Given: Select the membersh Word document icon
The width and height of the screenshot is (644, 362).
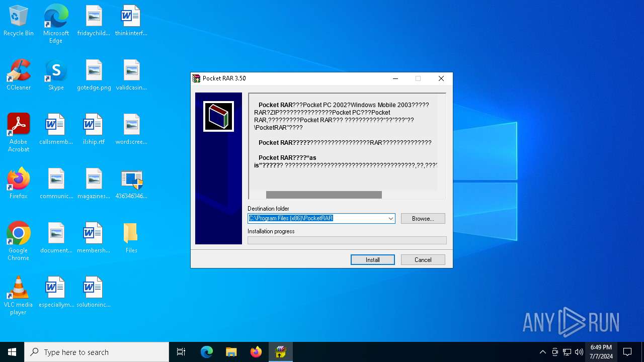Looking at the screenshot, I should tap(94, 238).
